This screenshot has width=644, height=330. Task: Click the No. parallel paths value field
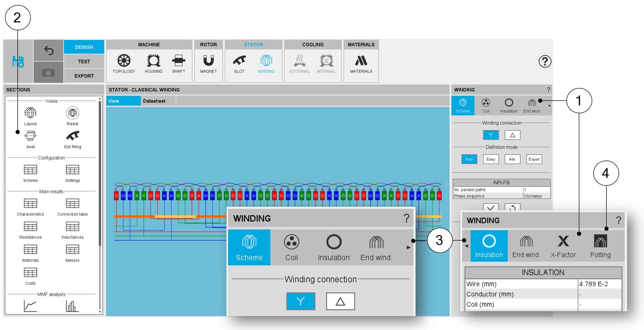[537, 190]
